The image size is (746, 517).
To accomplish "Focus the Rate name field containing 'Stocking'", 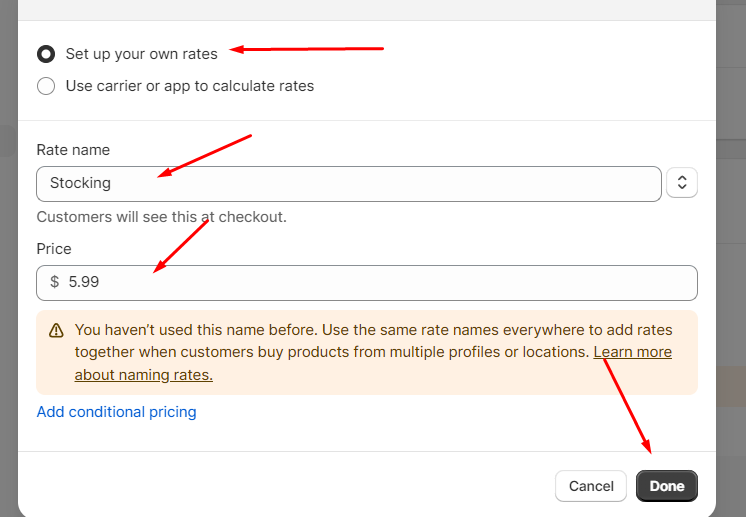I will click(349, 184).
